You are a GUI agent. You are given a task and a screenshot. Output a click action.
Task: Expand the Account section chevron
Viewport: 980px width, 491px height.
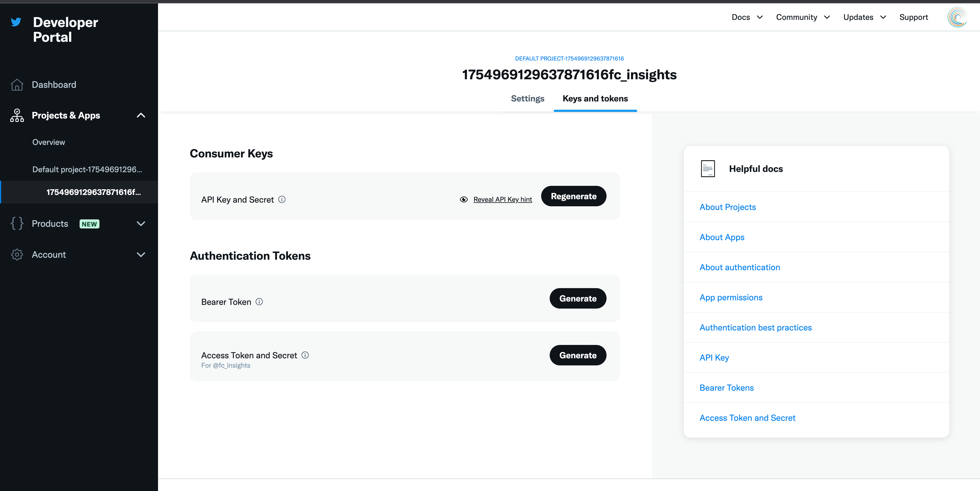(141, 255)
